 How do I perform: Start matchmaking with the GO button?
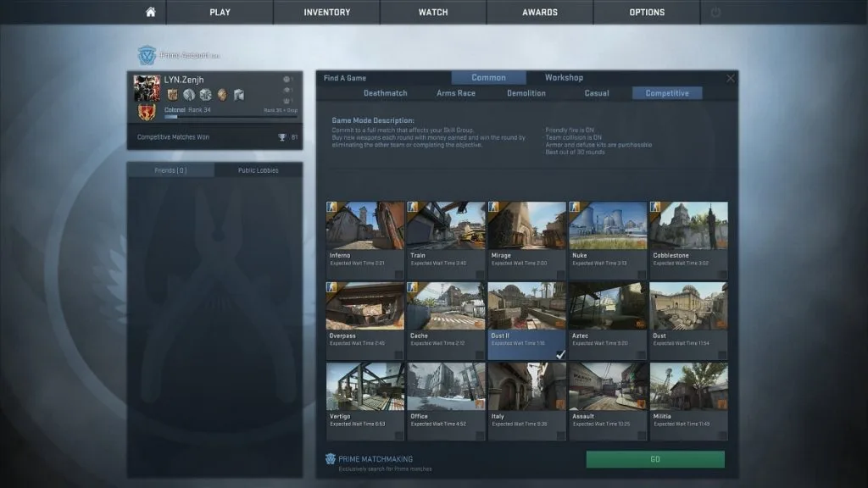click(655, 459)
